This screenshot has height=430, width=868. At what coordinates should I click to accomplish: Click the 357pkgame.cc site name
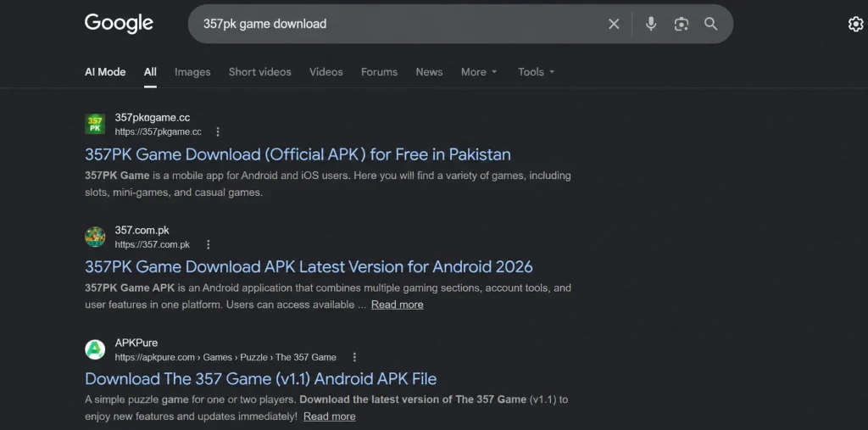153,118
